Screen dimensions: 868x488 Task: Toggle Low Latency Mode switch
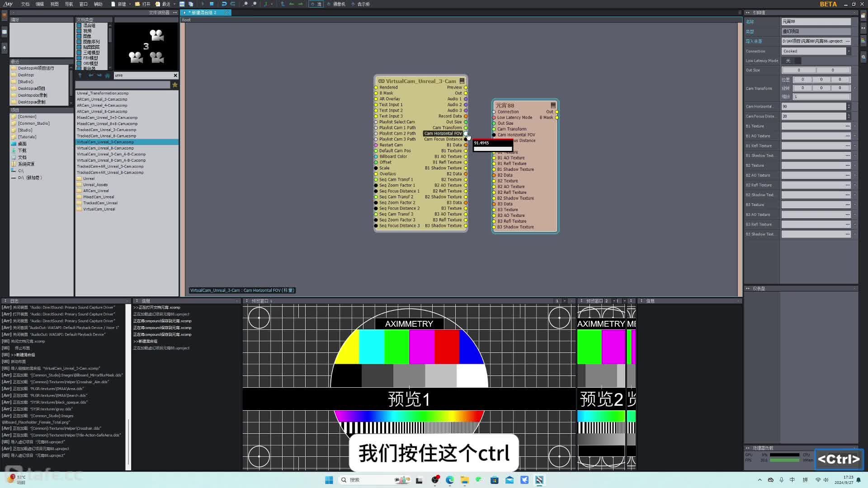coord(791,61)
